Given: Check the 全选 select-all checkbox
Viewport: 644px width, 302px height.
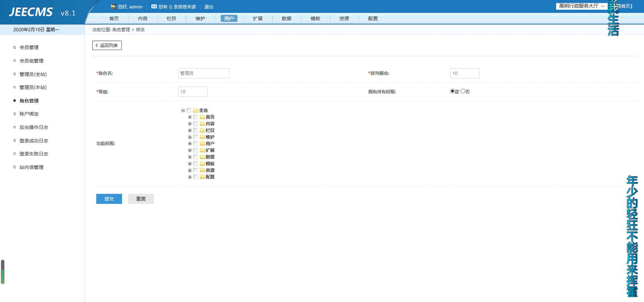Looking at the screenshot, I should point(189,110).
